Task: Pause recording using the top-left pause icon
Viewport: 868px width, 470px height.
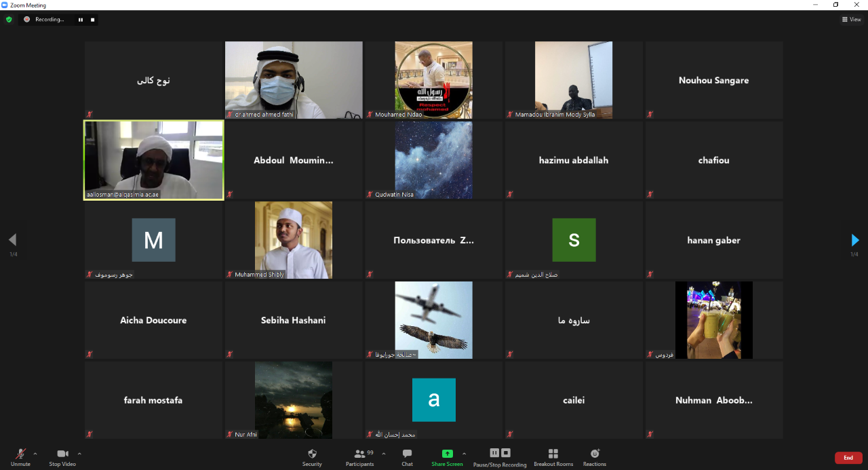Action: (x=81, y=20)
